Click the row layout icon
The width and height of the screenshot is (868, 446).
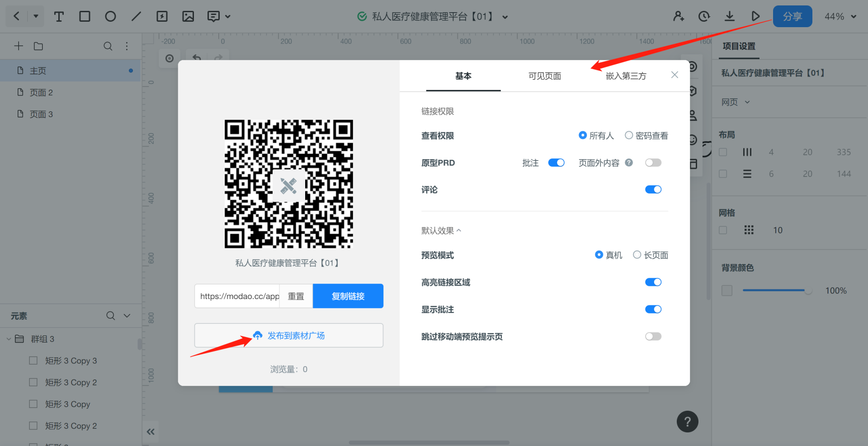click(747, 174)
